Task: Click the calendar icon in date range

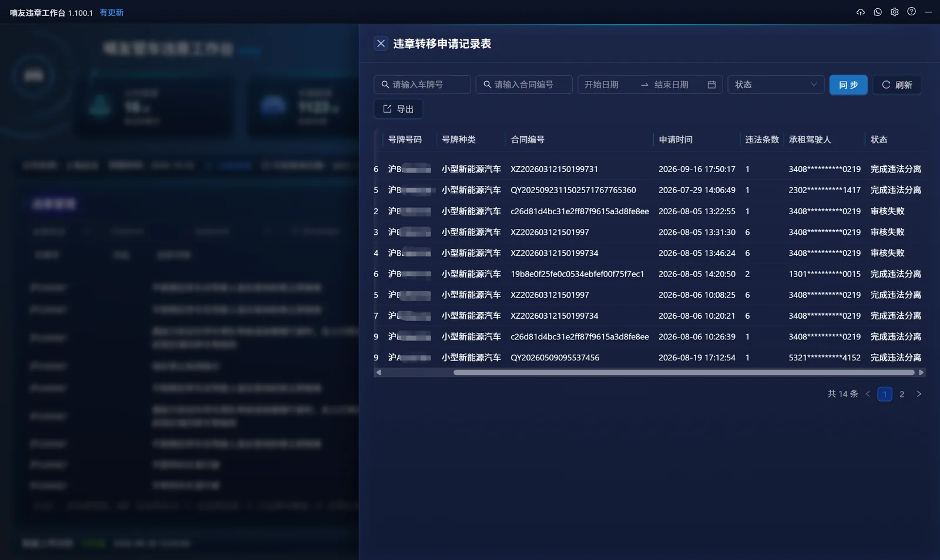Action: pyautogui.click(x=711, y=85)
